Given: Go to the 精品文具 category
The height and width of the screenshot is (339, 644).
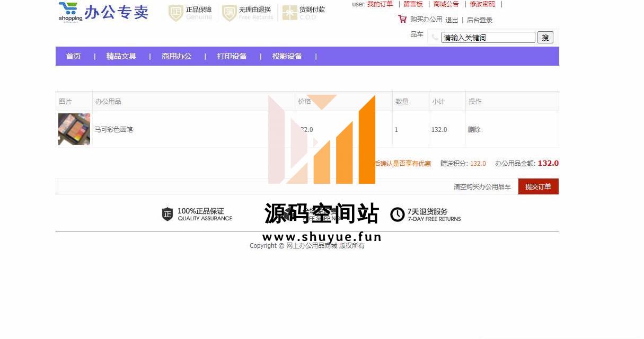Looking at the screenshot, I should [121, 56].
